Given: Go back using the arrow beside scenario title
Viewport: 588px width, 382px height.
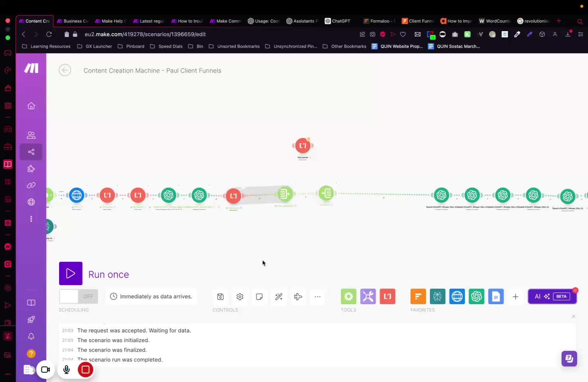Looking at the screenshot, I should tap(65, 70).
